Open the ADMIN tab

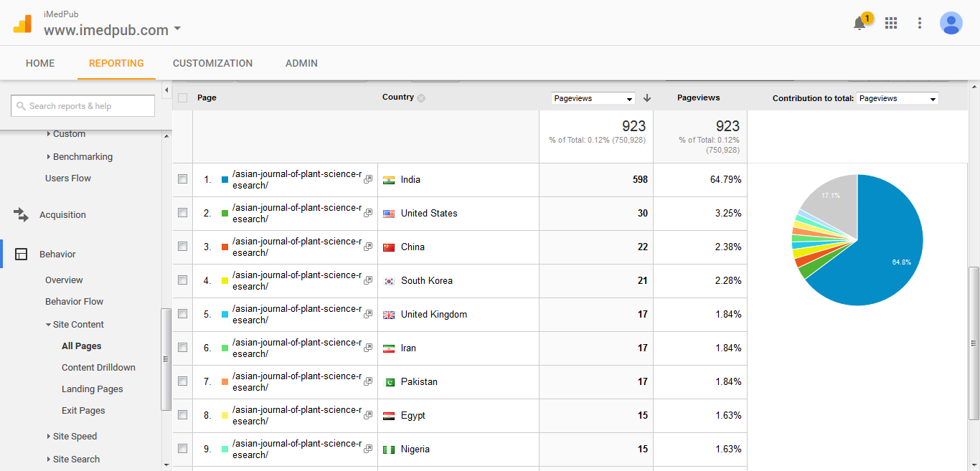click(301, 63)
